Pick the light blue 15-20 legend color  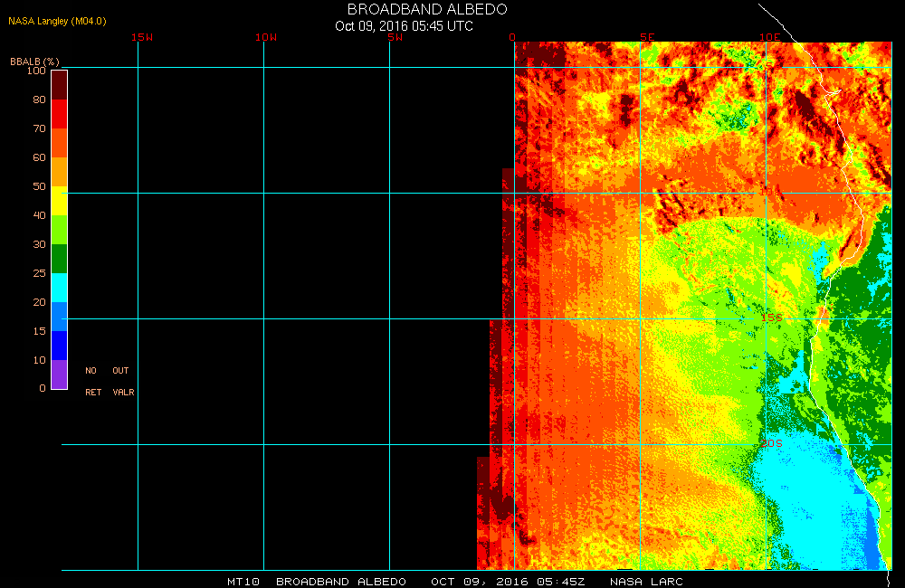(60, 317)
